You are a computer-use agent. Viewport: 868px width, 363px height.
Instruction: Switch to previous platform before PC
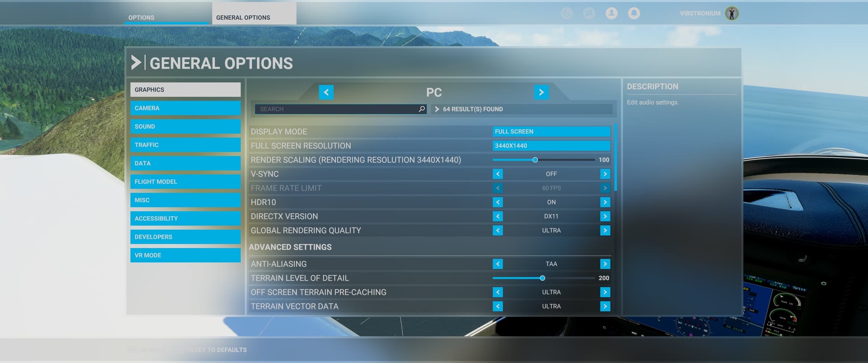[x=326, y=92]
